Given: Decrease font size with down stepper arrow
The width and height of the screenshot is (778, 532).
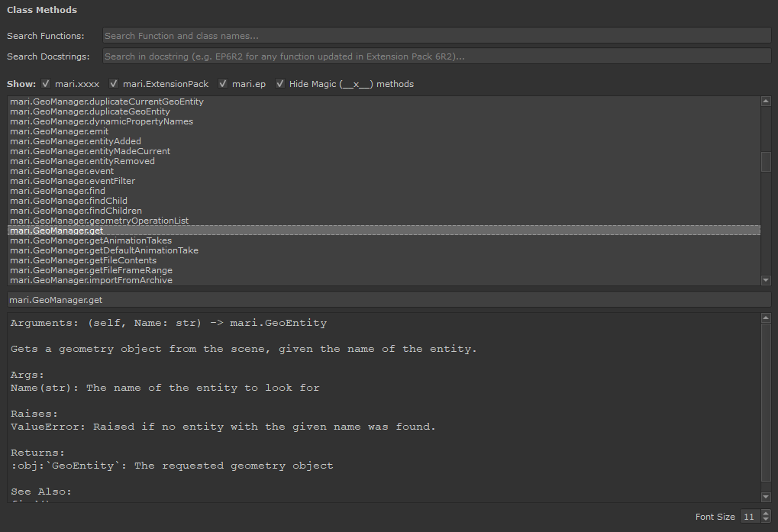Looking at the screenshot, I should 766,521.
